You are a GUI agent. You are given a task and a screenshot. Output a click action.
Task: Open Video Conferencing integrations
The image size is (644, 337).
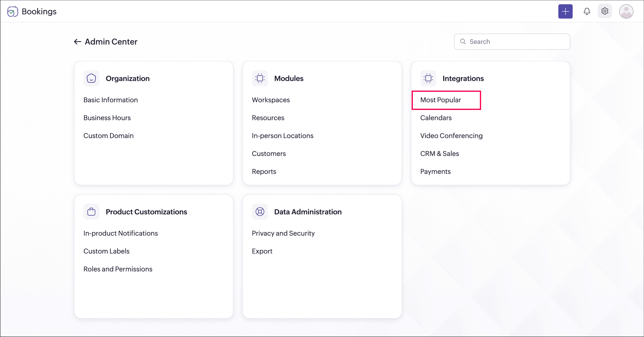[451, 136]
